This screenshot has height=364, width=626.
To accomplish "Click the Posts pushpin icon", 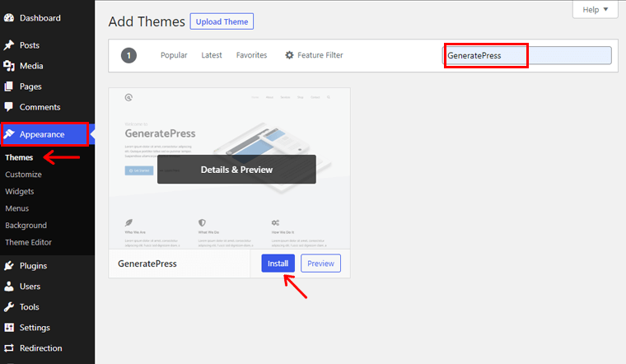I will click(x=9, y=45).
